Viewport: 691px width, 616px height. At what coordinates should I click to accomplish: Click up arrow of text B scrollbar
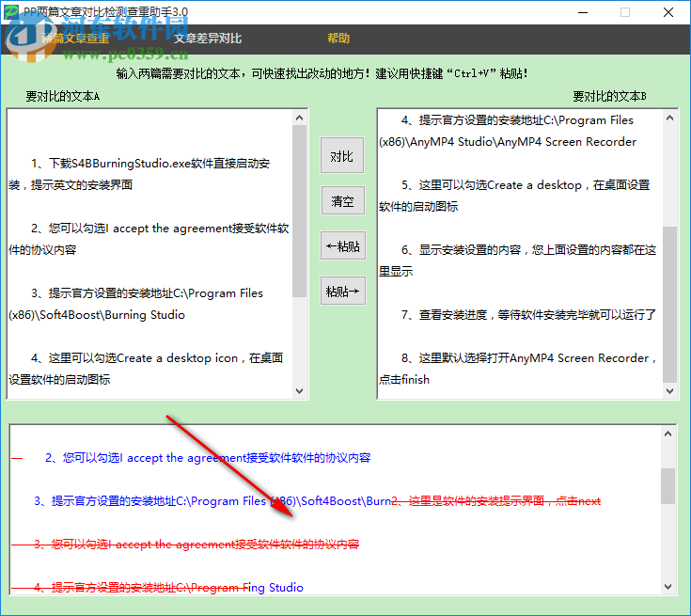pyautogui.click(x=669, y=118)
